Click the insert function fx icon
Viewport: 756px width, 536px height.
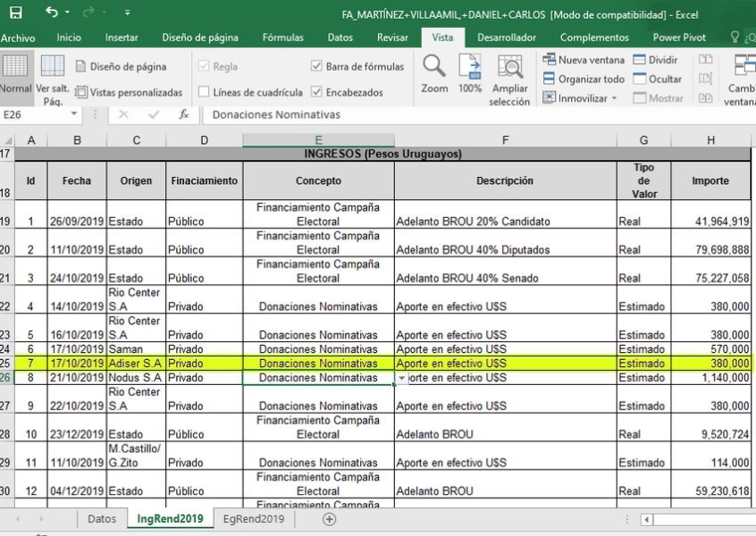[184, 114]
